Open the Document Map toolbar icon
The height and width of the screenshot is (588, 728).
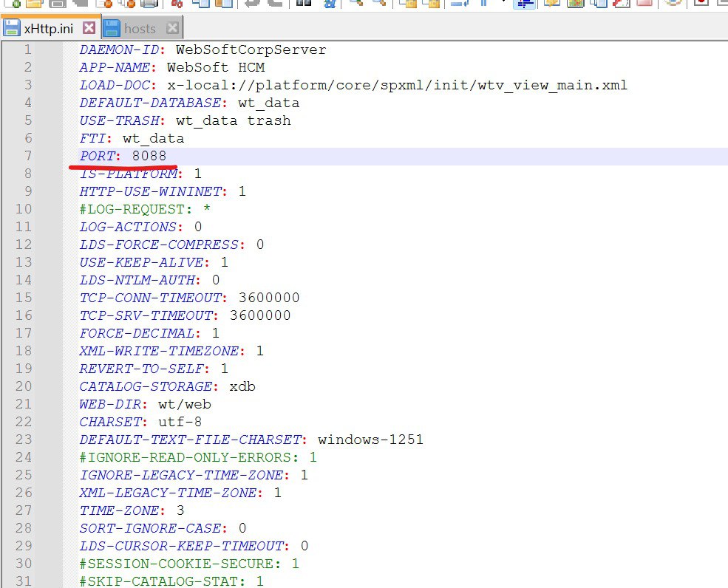pos(574,3)
